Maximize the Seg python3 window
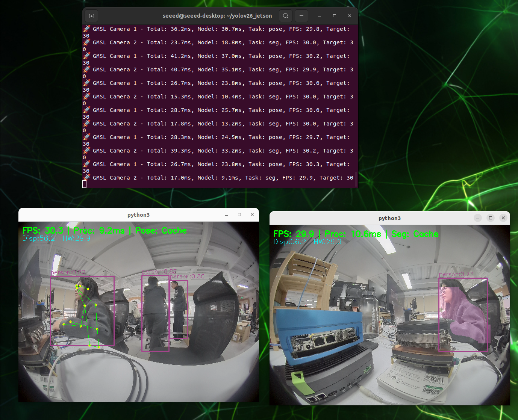The width and height of the screenshot is (518, 420). [x=491, y=218]
